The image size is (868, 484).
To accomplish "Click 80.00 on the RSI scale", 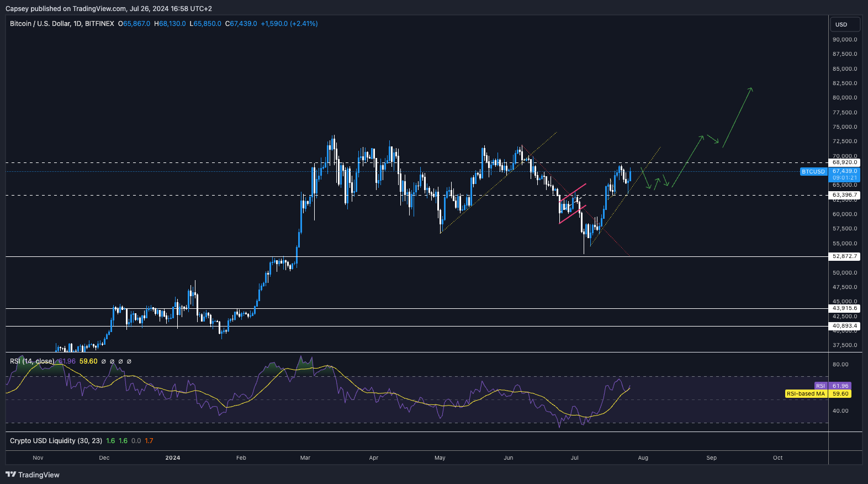I will [x=840, y=365].
